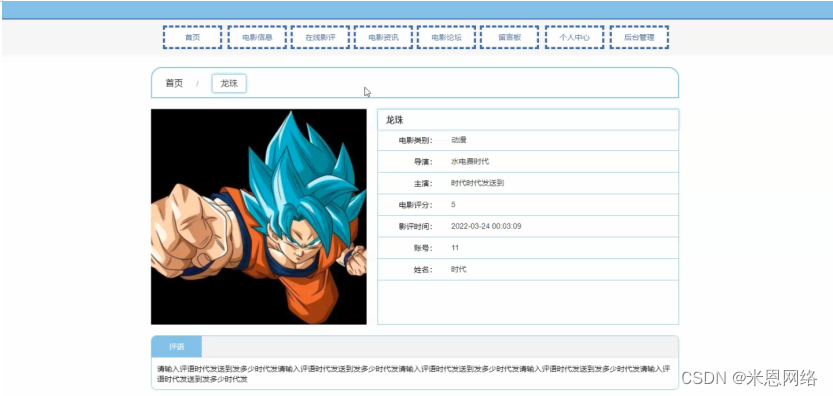This screenshot has height=396, width=833.
Task: Select 电影资讯 in the top navigation
Action: coord(383,37)
